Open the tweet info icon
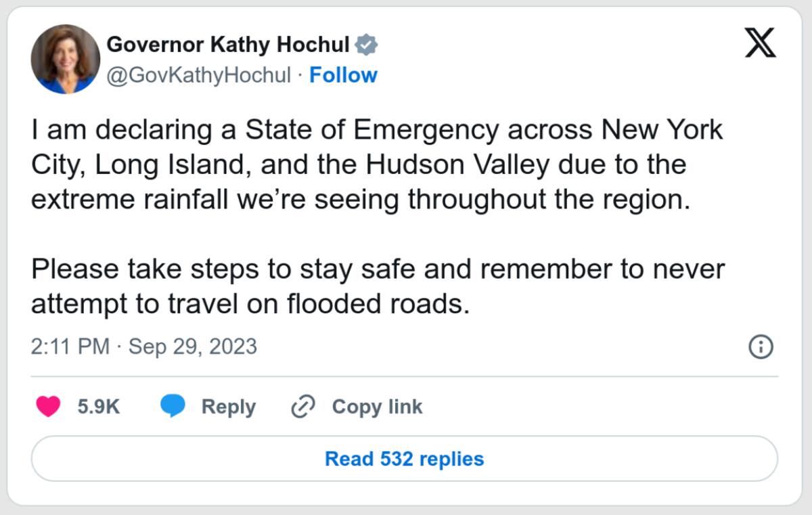This screenshot has height=515, width=812. click(761, 347)
